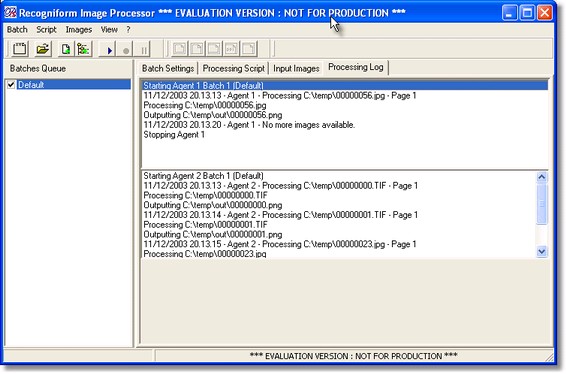Click scroll up arrow in Agent 2 log
Viewport: 566px width, 374px height.
tap(541, 177)
